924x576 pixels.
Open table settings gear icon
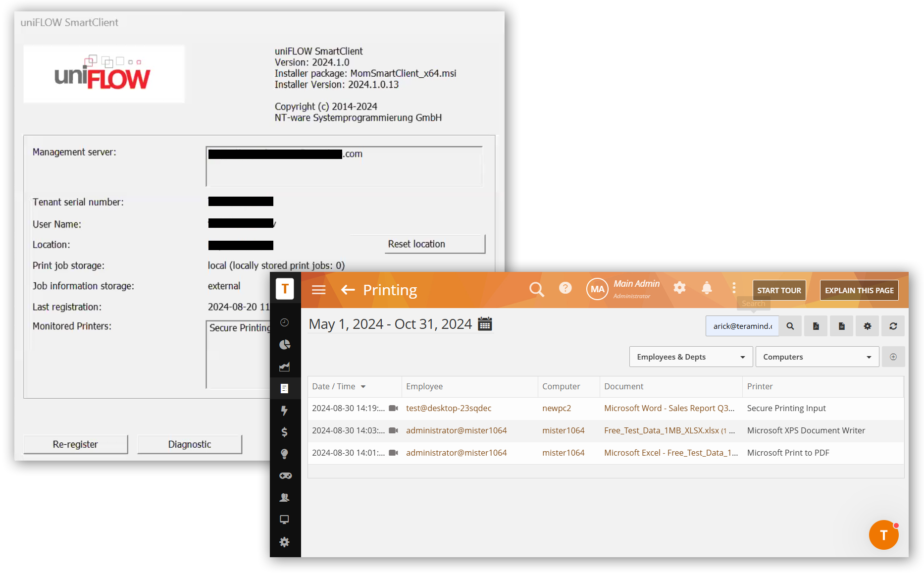[868, 326]
